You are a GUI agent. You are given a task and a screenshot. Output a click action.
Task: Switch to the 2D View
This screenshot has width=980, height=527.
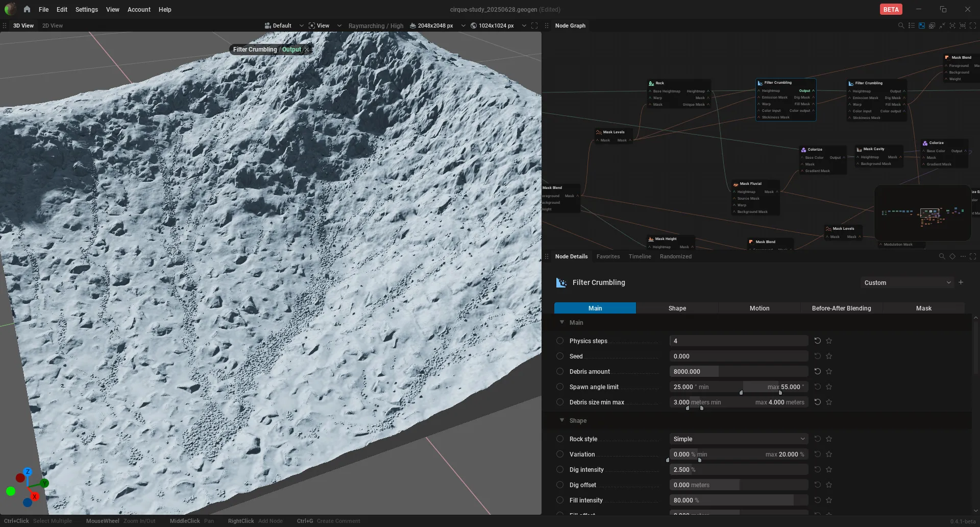[53, 26]
